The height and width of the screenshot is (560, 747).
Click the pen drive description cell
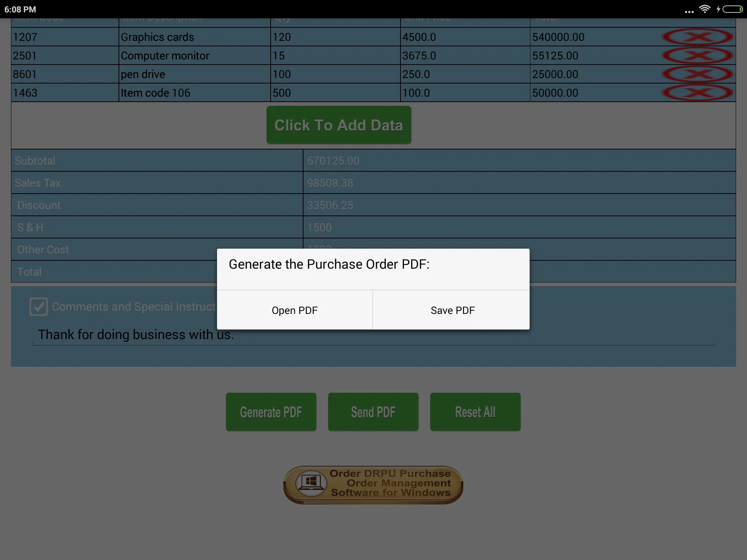195,74
